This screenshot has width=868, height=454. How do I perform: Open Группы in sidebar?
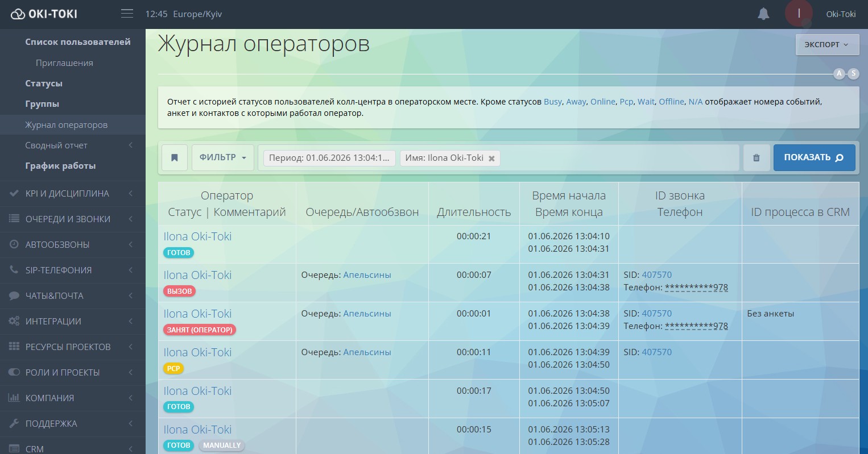42,104
